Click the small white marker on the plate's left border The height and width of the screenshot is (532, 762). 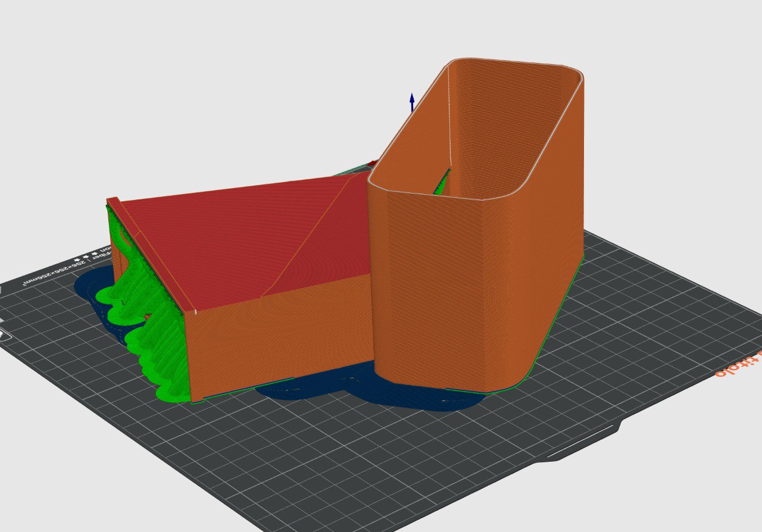(x=1, y=289)
